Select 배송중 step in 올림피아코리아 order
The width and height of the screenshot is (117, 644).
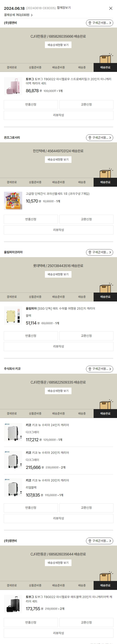click(82, 297)
